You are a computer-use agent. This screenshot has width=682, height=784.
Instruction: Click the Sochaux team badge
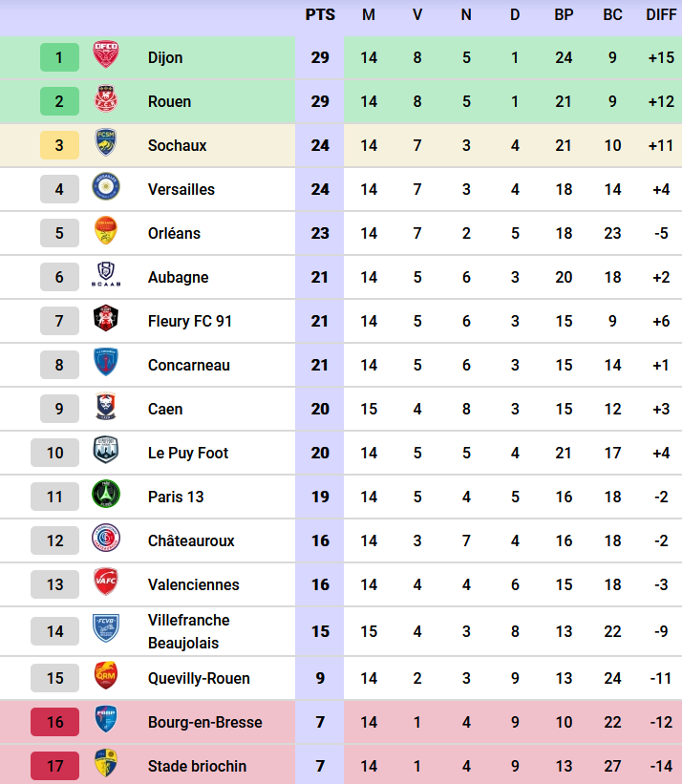pyautogui.click(x=106, y=143)
